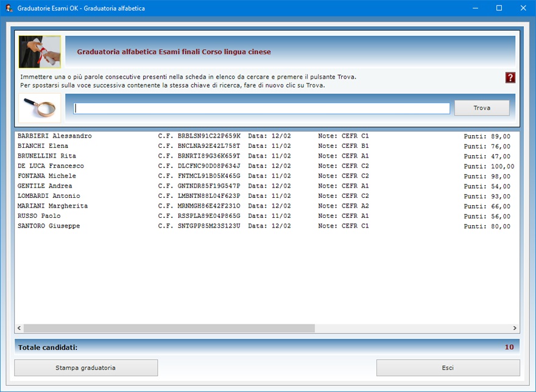Click the Graduatoria alfabetica heading title
The image size is (536, 392).
coord(174,52)
